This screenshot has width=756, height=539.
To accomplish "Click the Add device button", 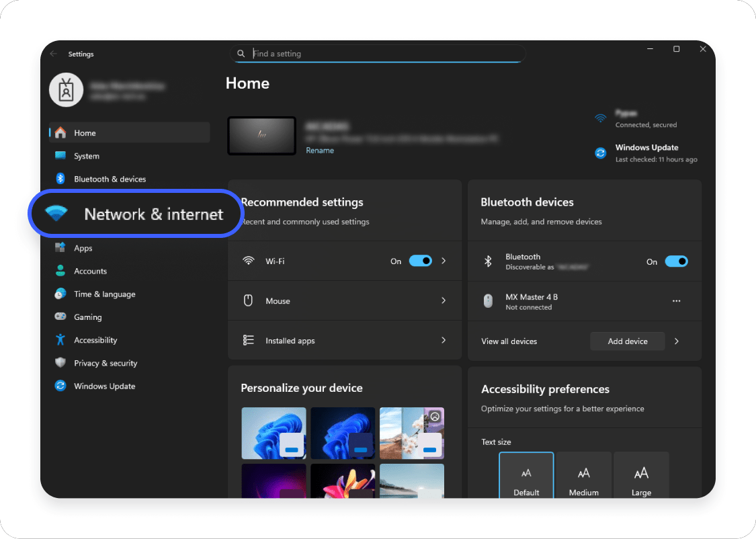I will pos(627,341).
